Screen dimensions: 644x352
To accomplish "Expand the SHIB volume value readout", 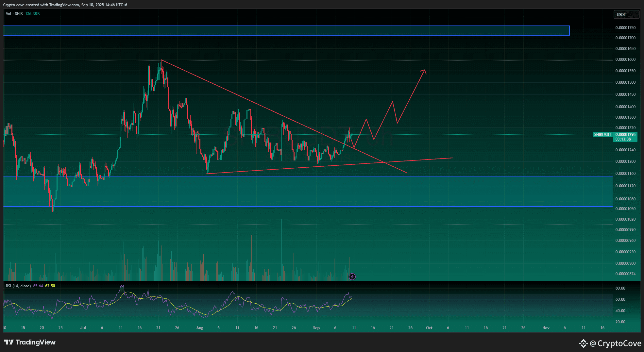I will click(33, 14).
